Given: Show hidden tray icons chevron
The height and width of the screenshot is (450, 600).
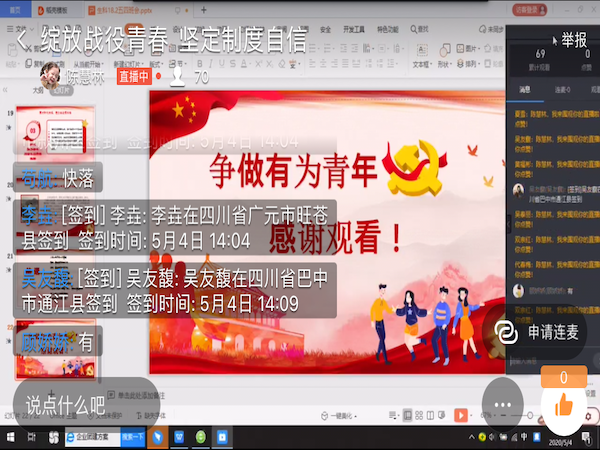Looking at the screenshot, I should click(x=472, y=437).
